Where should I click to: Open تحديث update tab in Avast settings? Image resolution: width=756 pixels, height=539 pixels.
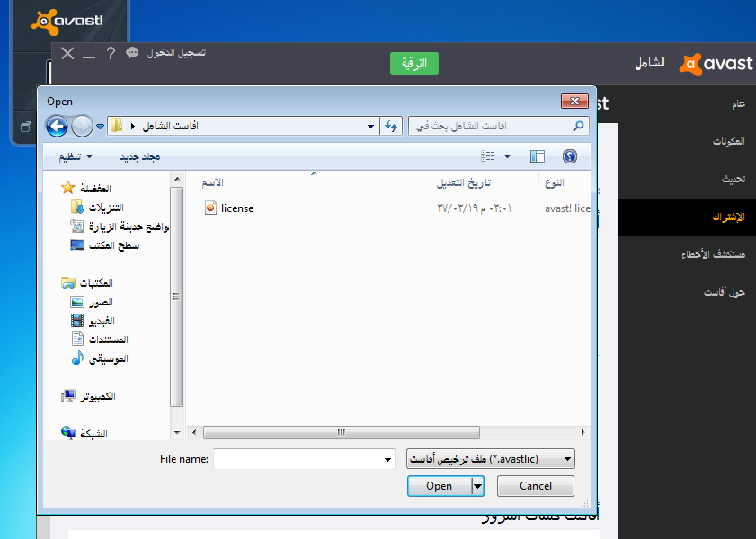click(x=734, y=180)
